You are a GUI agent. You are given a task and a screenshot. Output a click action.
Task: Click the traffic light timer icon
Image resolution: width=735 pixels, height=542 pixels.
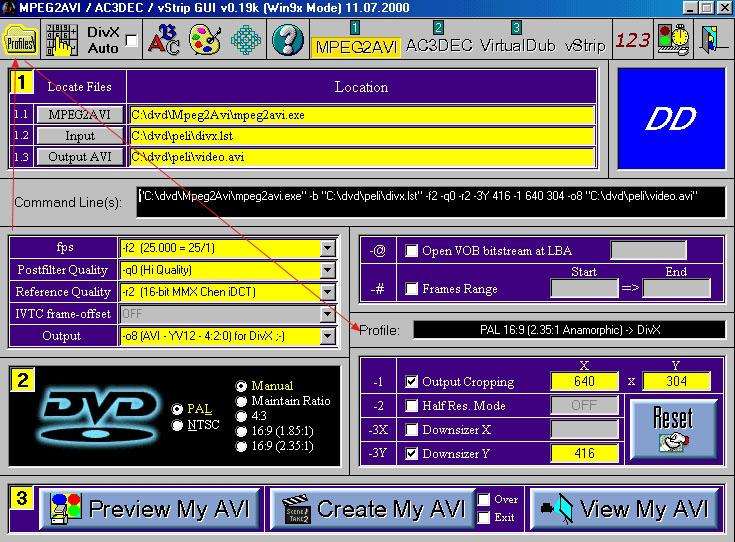coord(673,40)
